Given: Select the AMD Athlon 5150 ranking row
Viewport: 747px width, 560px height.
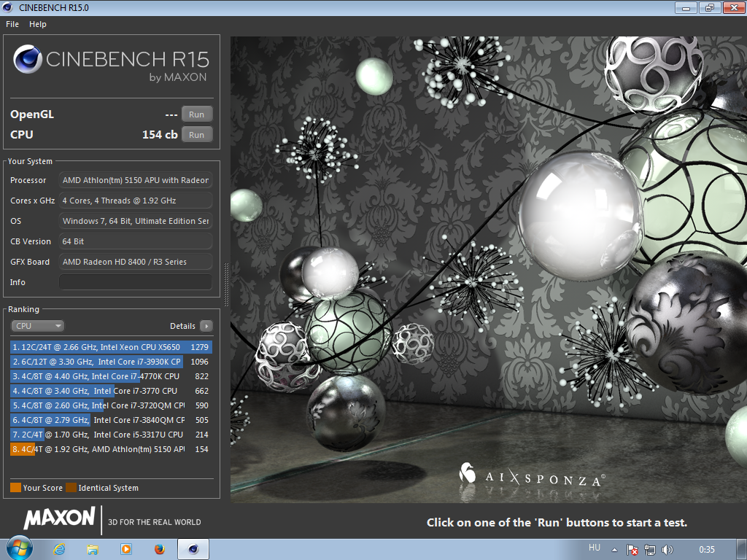Looking at the screenshot, I should click(x=111, y=449).
